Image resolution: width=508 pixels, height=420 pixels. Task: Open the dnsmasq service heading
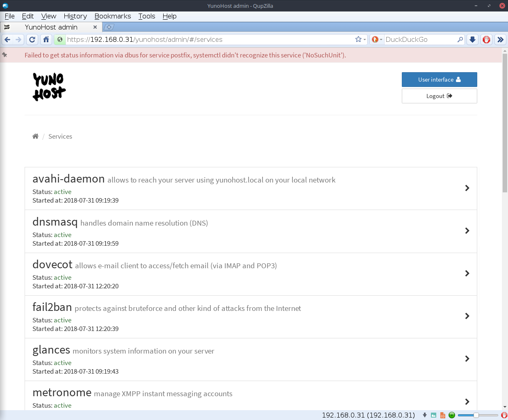pos(55,222)
